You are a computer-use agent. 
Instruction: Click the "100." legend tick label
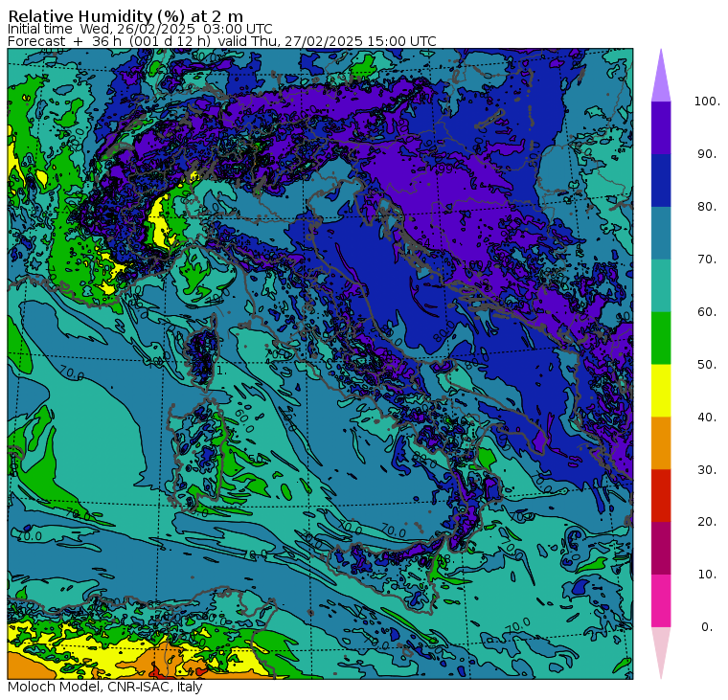(x=707, y=102)
